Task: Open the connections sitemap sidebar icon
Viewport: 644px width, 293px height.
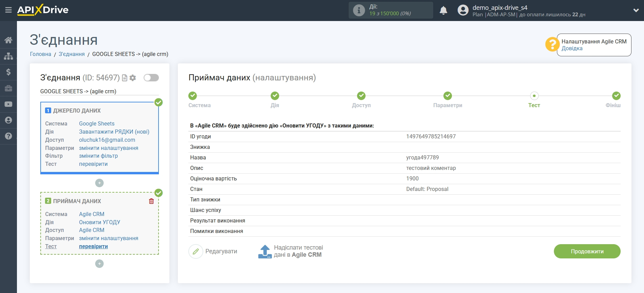Action: (8, 56)
